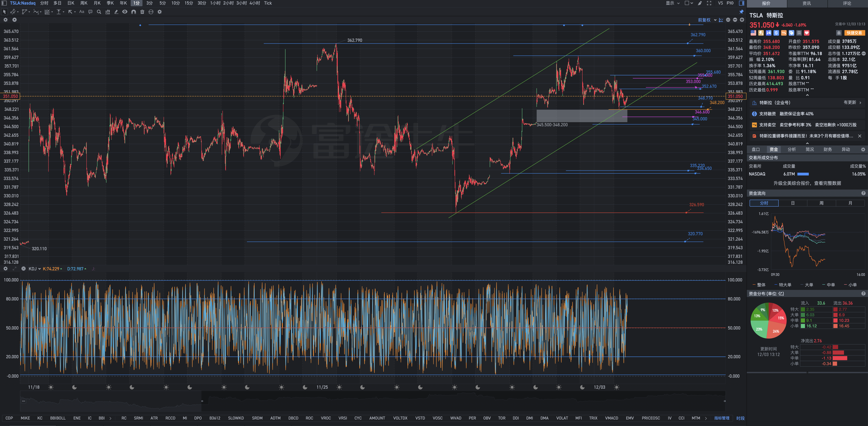The height and width of the screenshot is (426, 868).
Task: Switch to 日K timeframe
Action: click(x=71, y=3)
